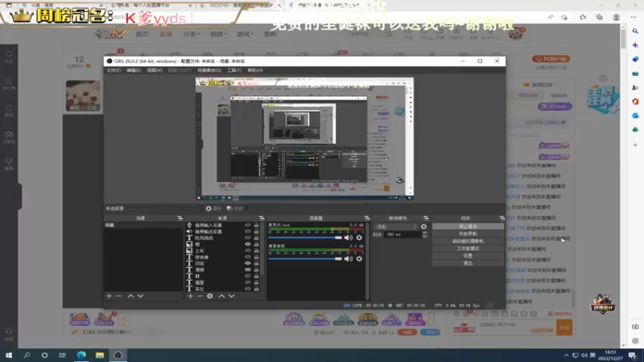The width and height of the screenshot is (644, 362).
Task: Move scene up in Scenes panel
Action: (x=130, y=296)
